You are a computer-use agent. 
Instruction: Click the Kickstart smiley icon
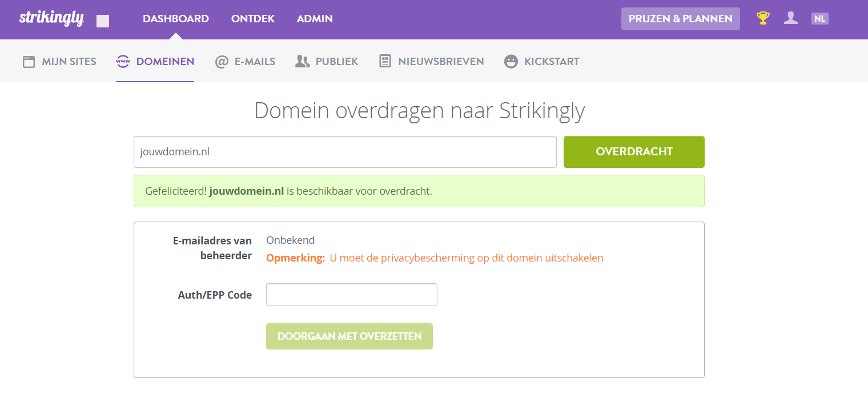click(511, 62)
